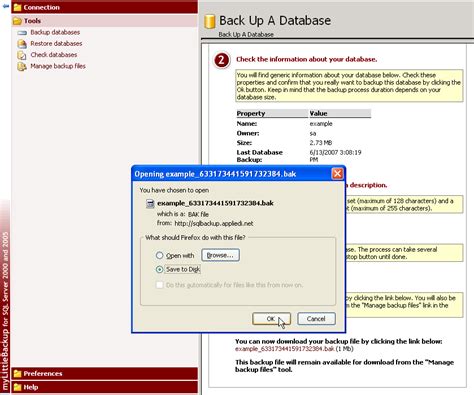This screenshot has height=395, width=474.
Task: Click the Manage backup files icon
Action: coord(22,66)
